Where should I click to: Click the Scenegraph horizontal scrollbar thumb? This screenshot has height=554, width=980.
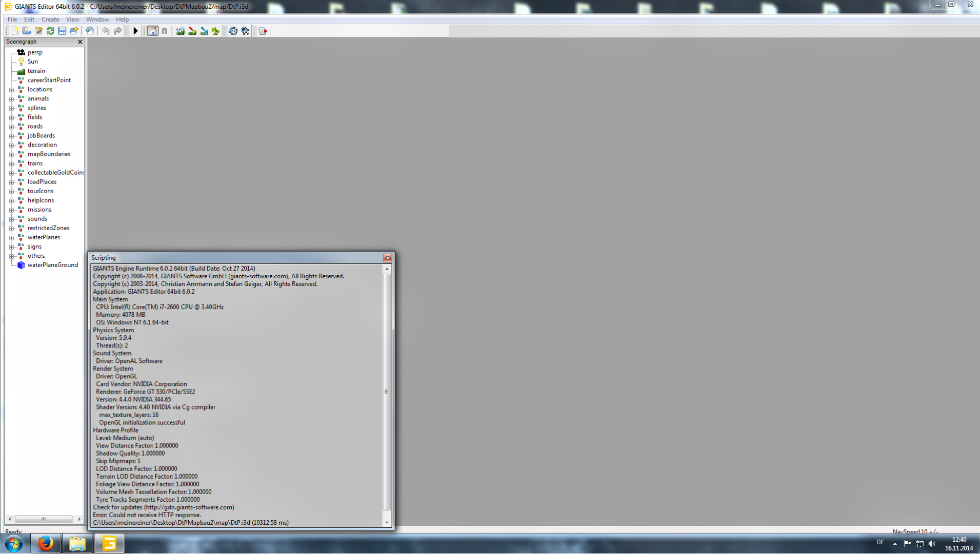coord(44,519)
